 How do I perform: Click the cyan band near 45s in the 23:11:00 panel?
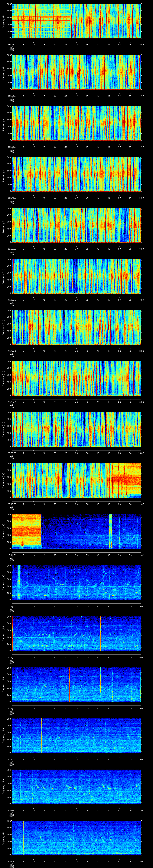coord(110,531)
